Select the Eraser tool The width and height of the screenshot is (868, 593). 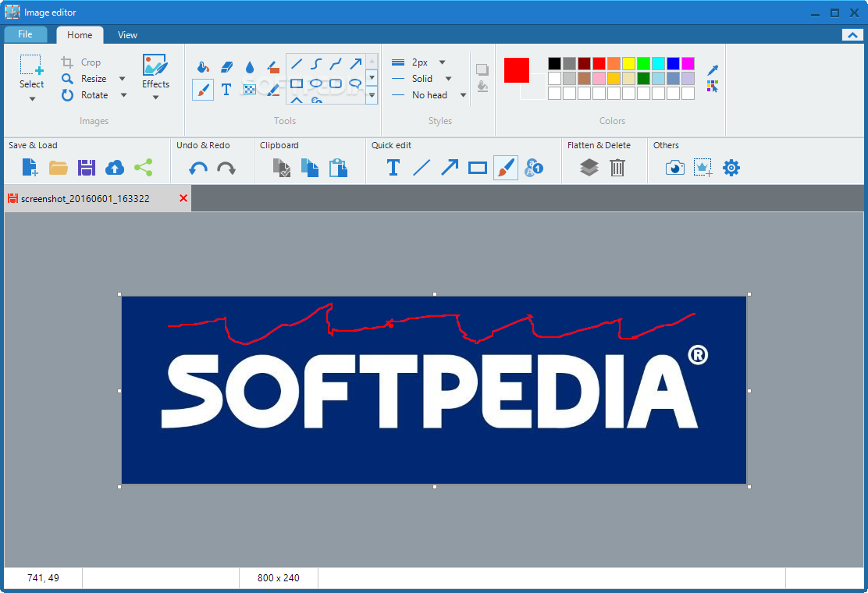coord(227,67)
